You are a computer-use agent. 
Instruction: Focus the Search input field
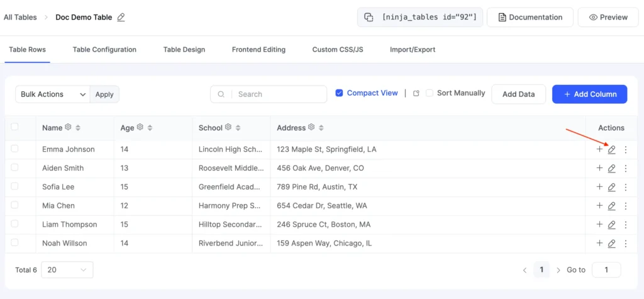[269, 94]
